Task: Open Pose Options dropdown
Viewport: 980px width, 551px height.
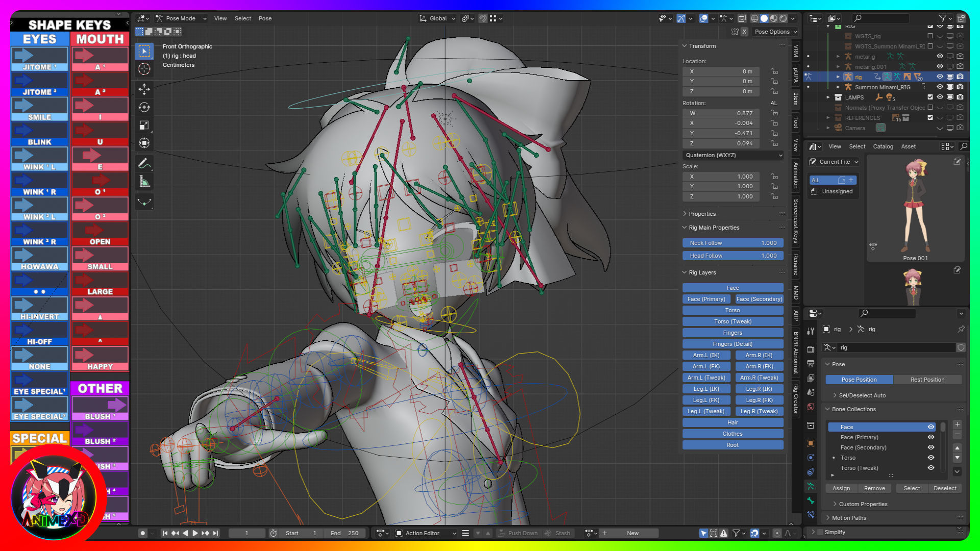Action: [775, 32]
